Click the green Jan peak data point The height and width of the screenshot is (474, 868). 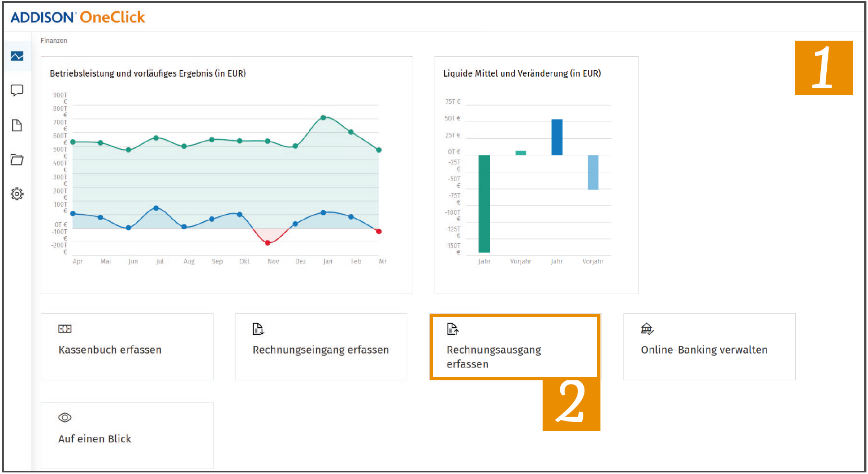click(323, 117)
